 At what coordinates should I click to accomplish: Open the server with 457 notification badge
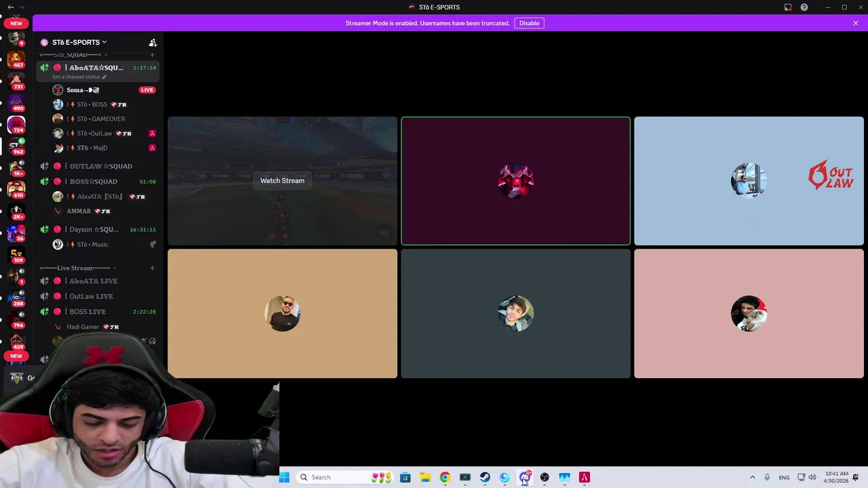coord(16,59)
